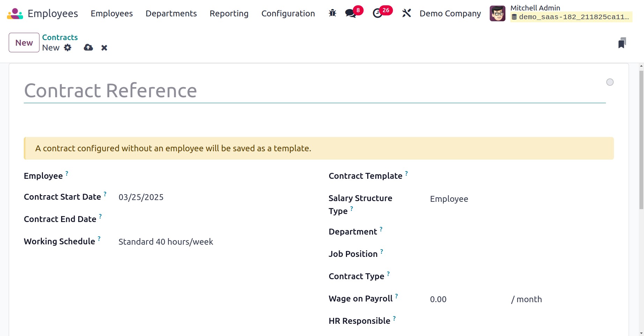644x336 pixels.
Task: Click the gear actions icon
Action: click(x=68, y=48)
